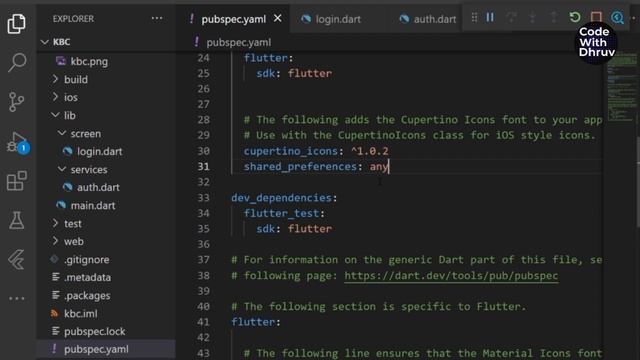Open the Flutter sidebar view
Screen dimensions: 640x360
coord(17,259)
